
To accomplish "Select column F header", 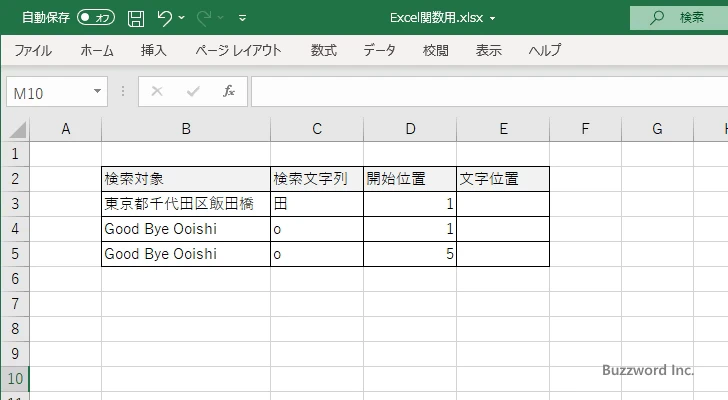I will [585, 129].
